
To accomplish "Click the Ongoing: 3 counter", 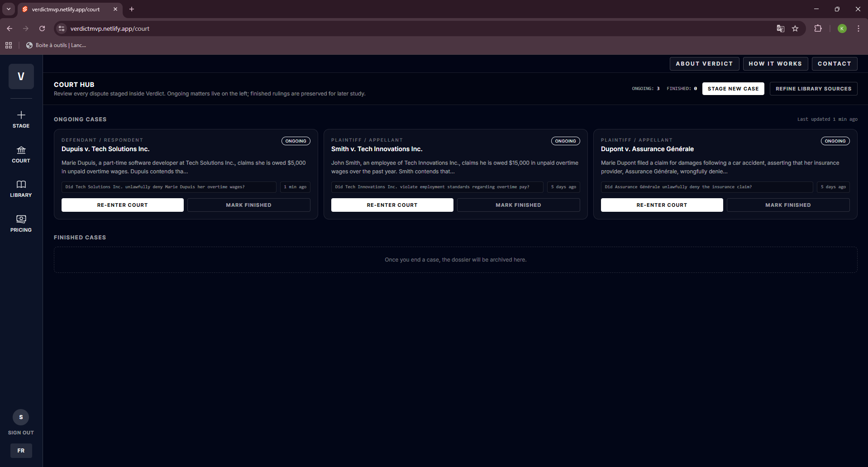I will [x=646, y=89].
